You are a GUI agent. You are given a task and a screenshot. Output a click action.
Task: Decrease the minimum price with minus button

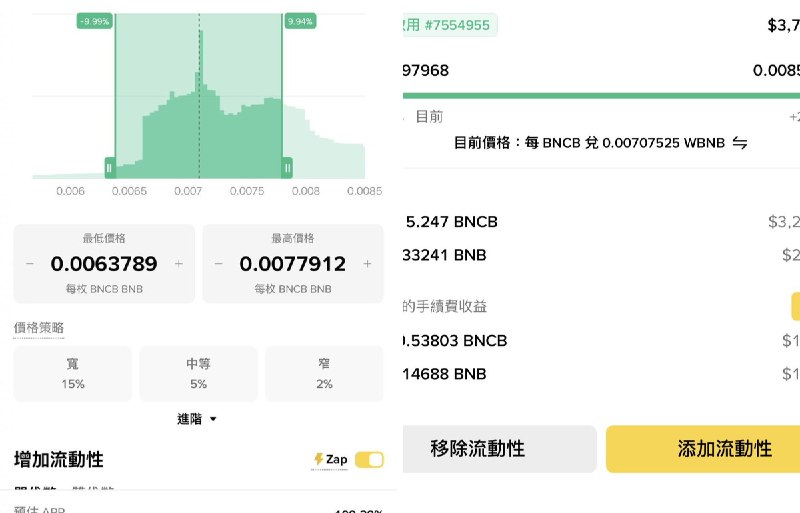(30, 264)
